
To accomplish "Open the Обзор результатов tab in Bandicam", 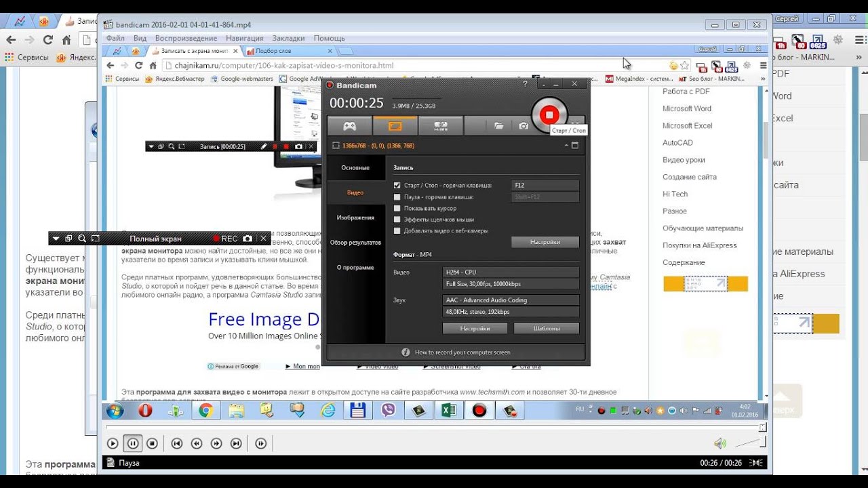I will (x=355, y=243).
